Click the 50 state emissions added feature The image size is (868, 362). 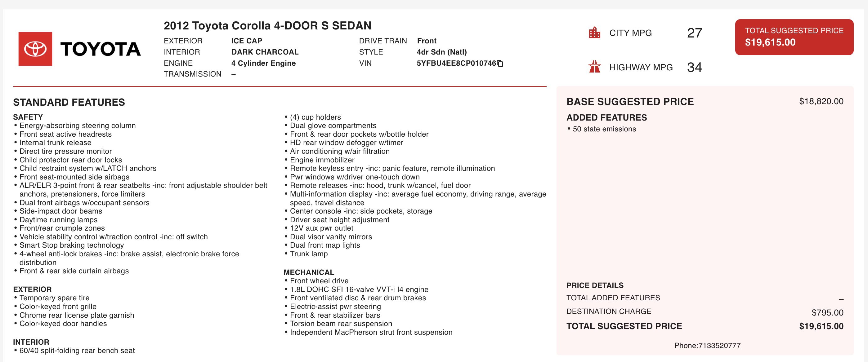(604, 129)
